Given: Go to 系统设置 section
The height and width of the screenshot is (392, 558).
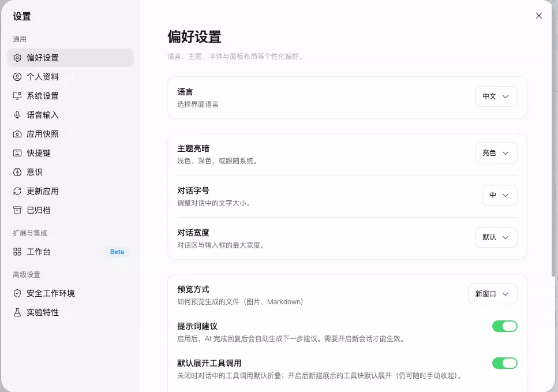Looking at the screenshot, I should (70, 96).
